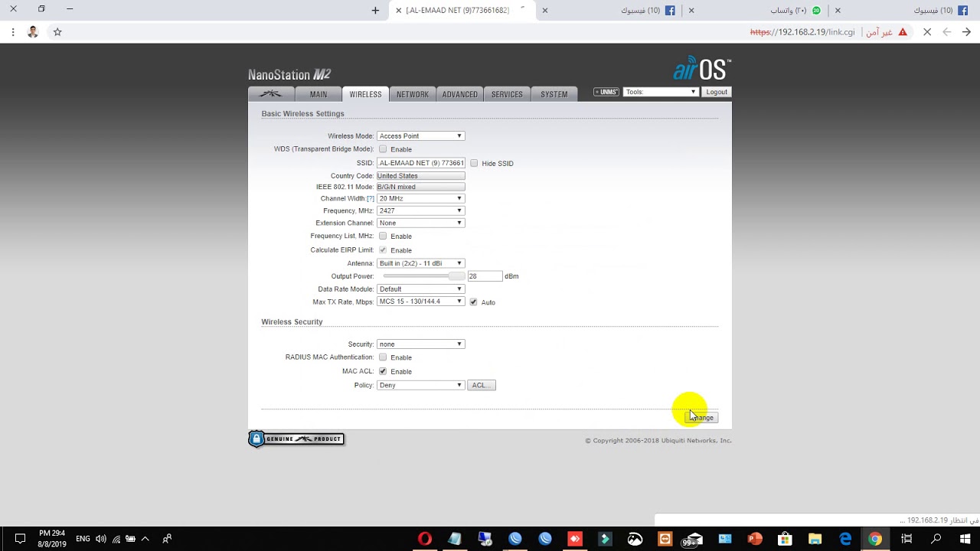Viewport: 980px width, 551px height.
Task: Click the Channel Width help link
Action: coord(371,198)
